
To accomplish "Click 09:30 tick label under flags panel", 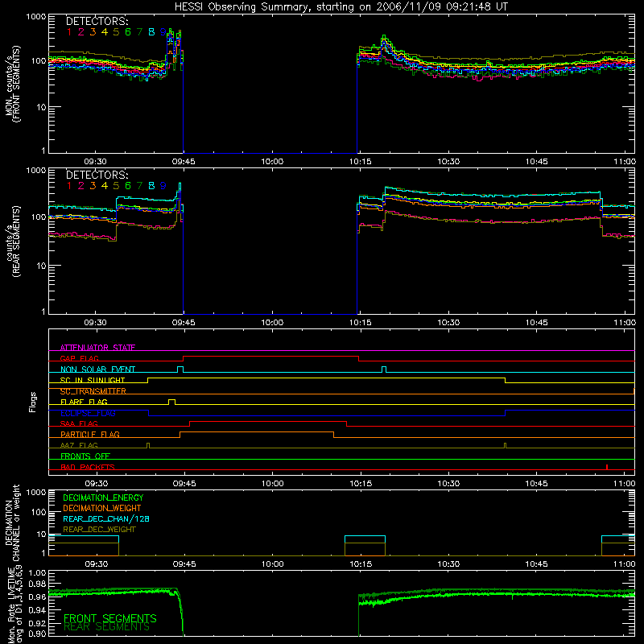I will [x=96, y=484].
